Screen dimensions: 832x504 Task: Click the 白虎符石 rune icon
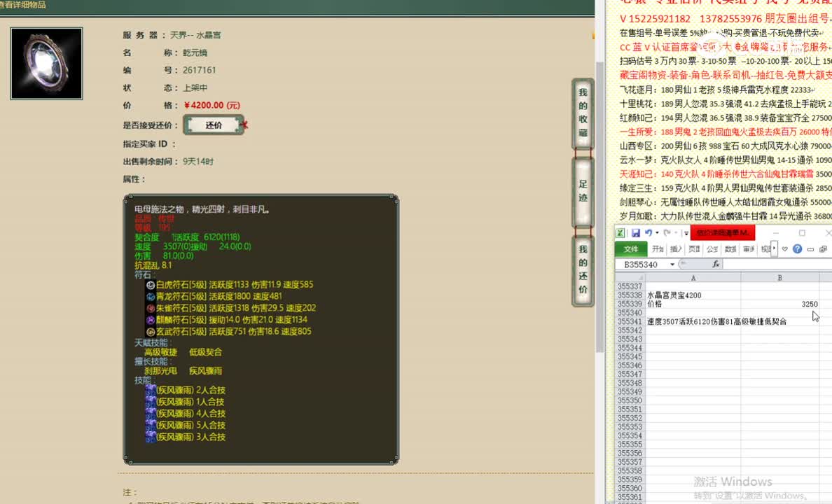tap(151, 285)
